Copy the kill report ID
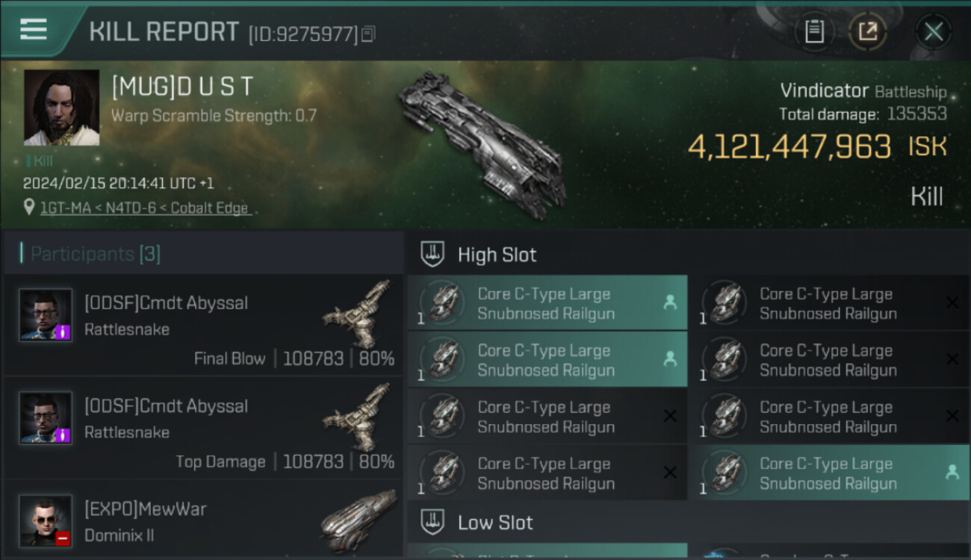971x560 pixels. pyautogui.click(x=368, y=34)
